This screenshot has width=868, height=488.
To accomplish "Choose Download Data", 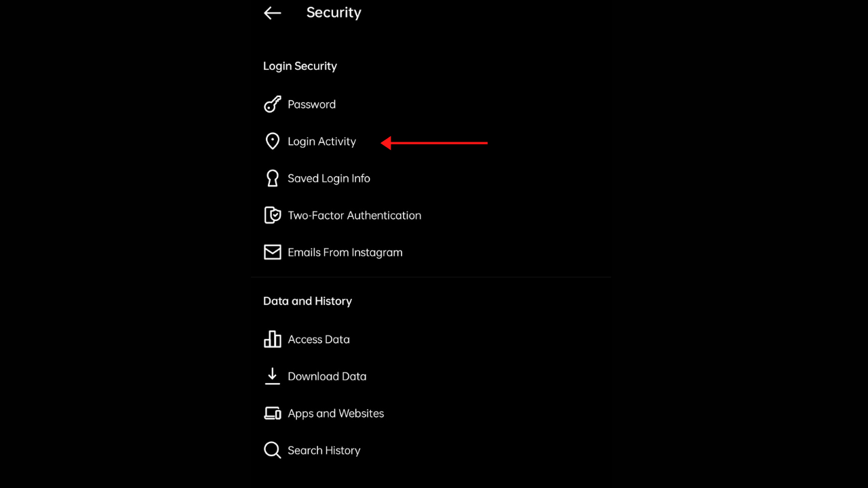I will point(327,376).
